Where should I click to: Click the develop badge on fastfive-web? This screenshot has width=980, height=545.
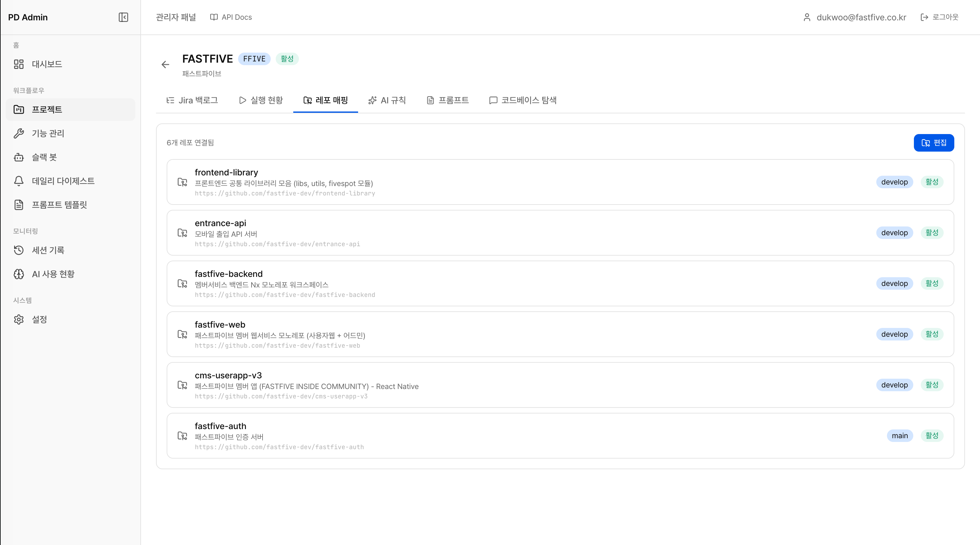(x=894, y=334)
